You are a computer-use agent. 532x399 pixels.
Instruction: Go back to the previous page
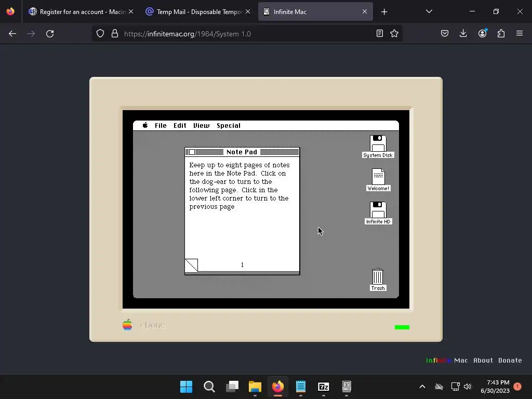click(x=12, y=34)
